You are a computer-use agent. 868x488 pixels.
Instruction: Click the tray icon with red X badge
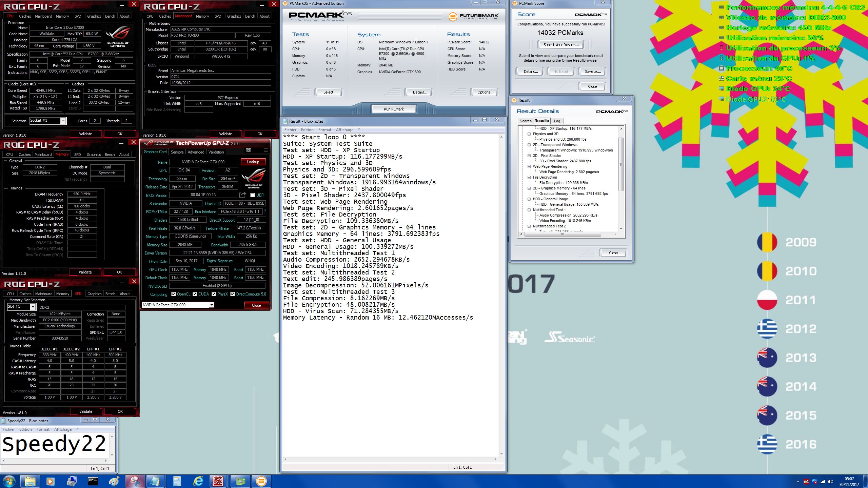coord(814,482)
